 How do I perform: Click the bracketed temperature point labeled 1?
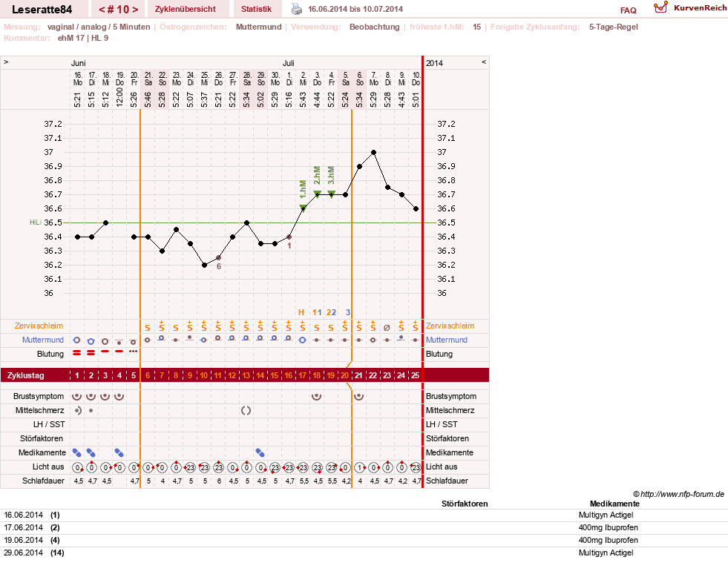(x=289, y=237)
